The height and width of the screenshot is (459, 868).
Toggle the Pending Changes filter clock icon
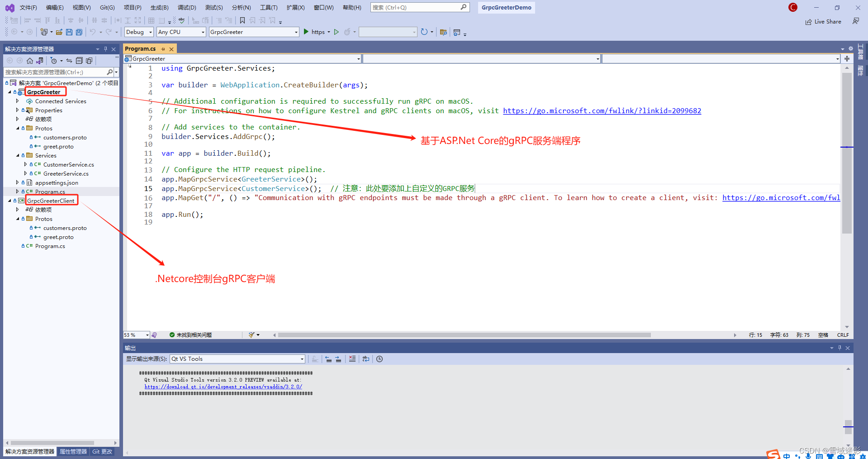(x=54, y=61)
